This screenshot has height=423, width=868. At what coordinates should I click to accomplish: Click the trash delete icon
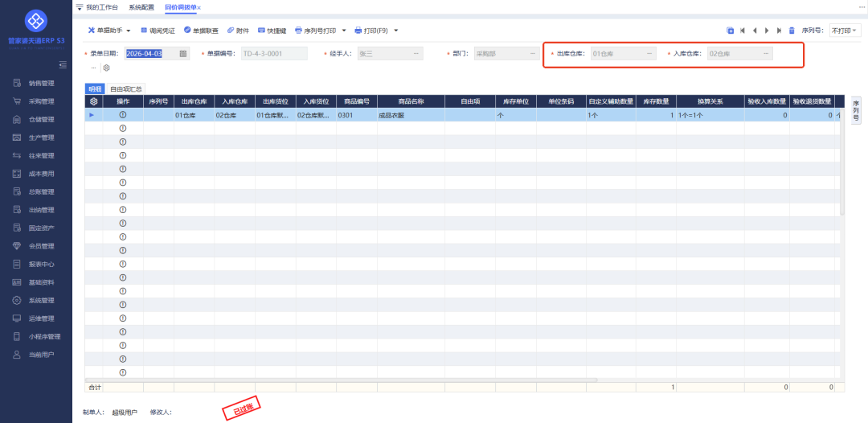point(792,31)
